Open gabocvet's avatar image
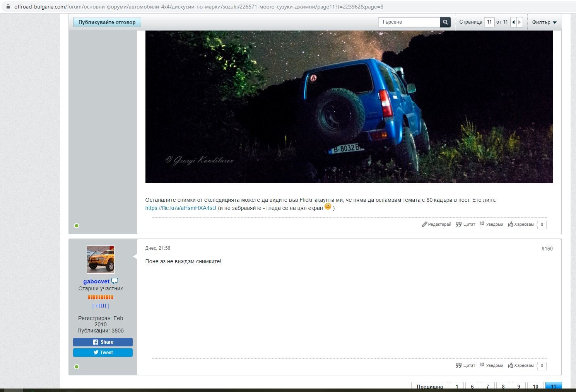 coord(101,259)
